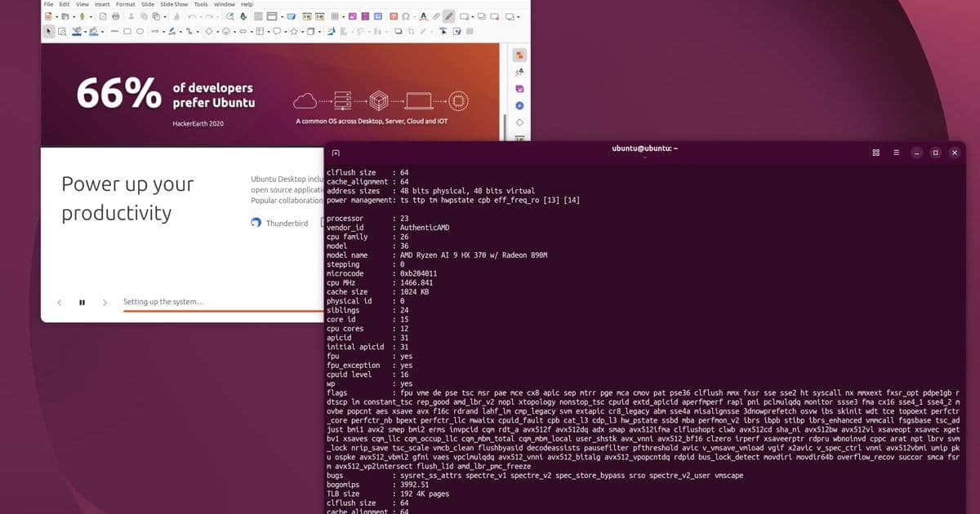Click the Fontwork text letter A icon
The height and width of the screenshot is (514, 980).
424,16
